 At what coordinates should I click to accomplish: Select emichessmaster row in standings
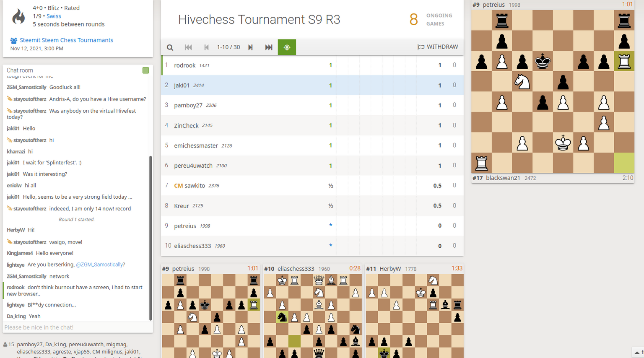312,145
